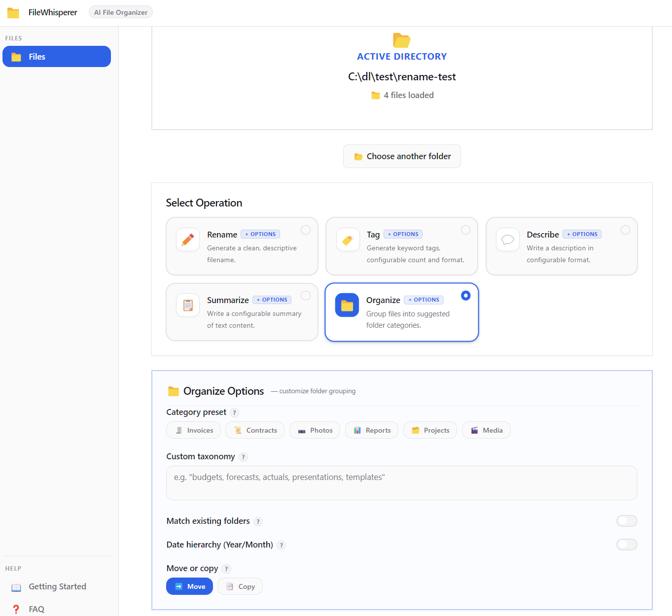This screenshot has height=616, width=672.
Task: Choose the Move option
Action: [x=189, y=586]
